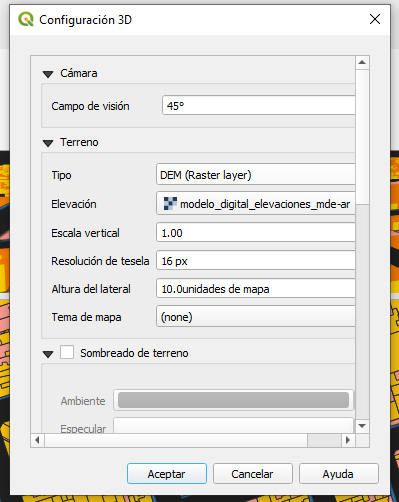Open the Tema de mapa dropdown
This screenshot has width=399, height=502.
[x=256, y=316]
